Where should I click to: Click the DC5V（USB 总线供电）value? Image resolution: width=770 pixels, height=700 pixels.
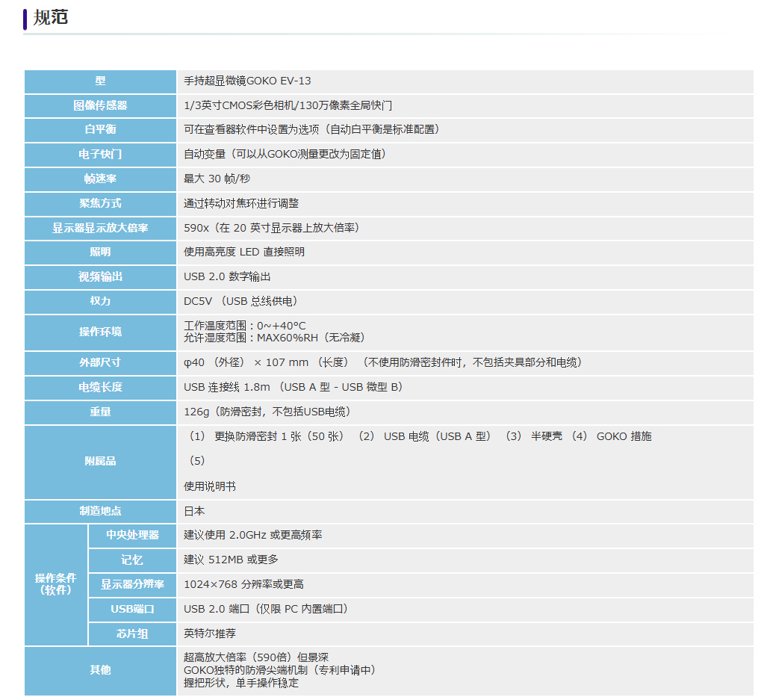pos(242,302)
